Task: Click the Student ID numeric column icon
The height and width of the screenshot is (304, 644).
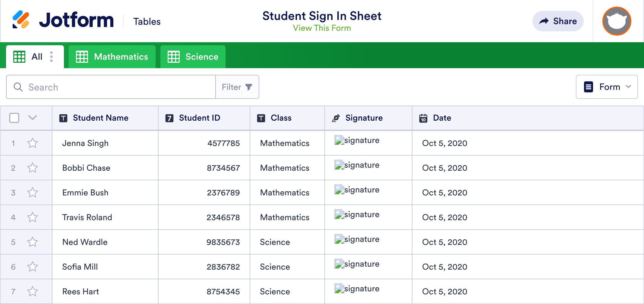Action: pyautogui.click(x=169, y=118)
